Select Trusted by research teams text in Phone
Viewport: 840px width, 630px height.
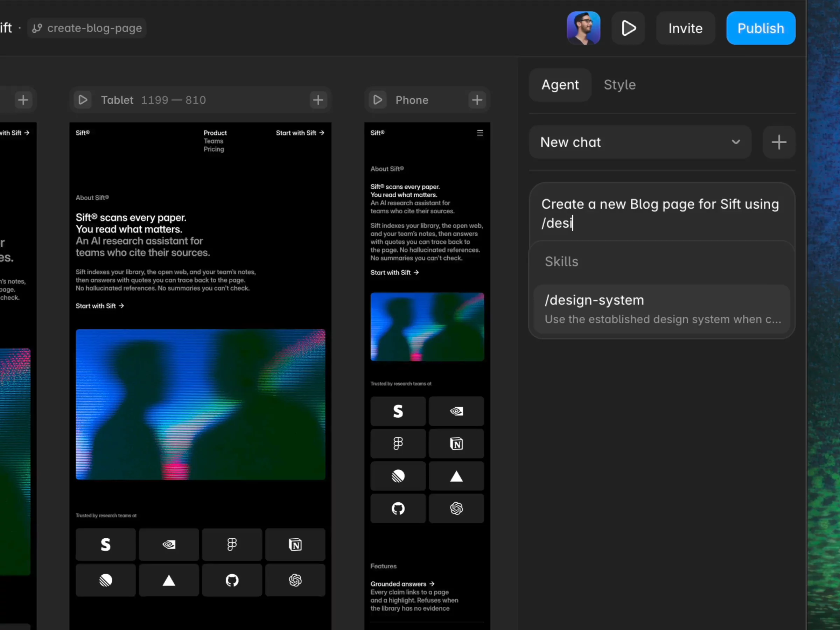(401, 384)
